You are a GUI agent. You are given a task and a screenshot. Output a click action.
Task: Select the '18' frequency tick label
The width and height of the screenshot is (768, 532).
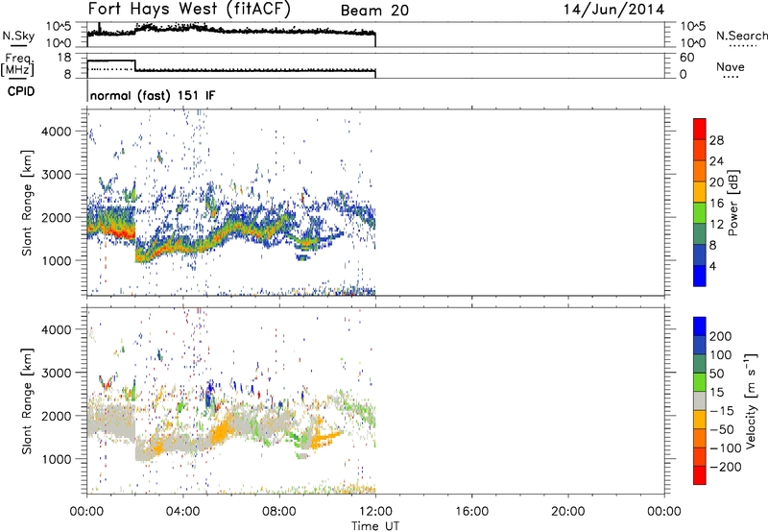[64, 58]
